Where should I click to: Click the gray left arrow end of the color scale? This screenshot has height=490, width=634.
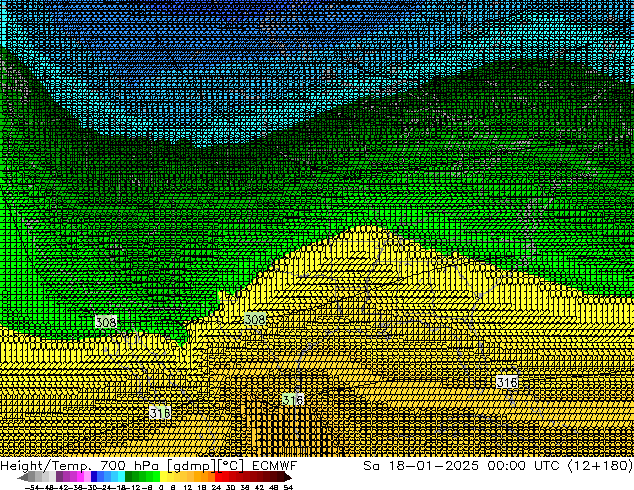[23, 477]
